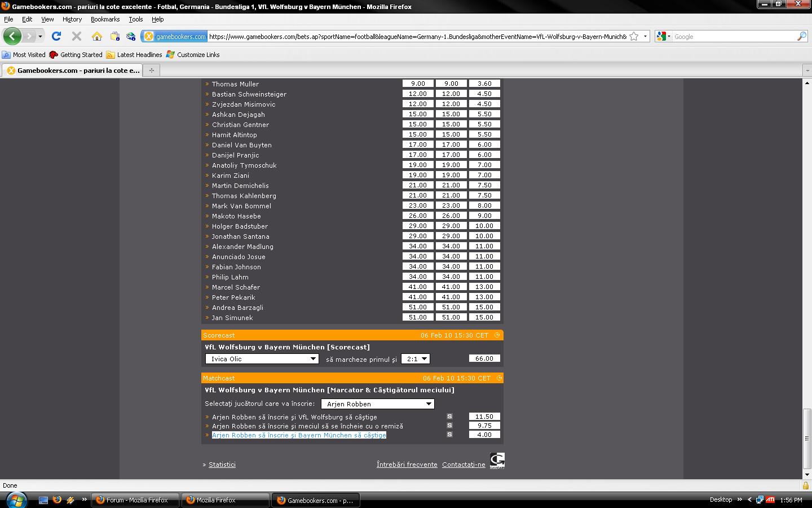Click the Stop loading X icon

77,36
